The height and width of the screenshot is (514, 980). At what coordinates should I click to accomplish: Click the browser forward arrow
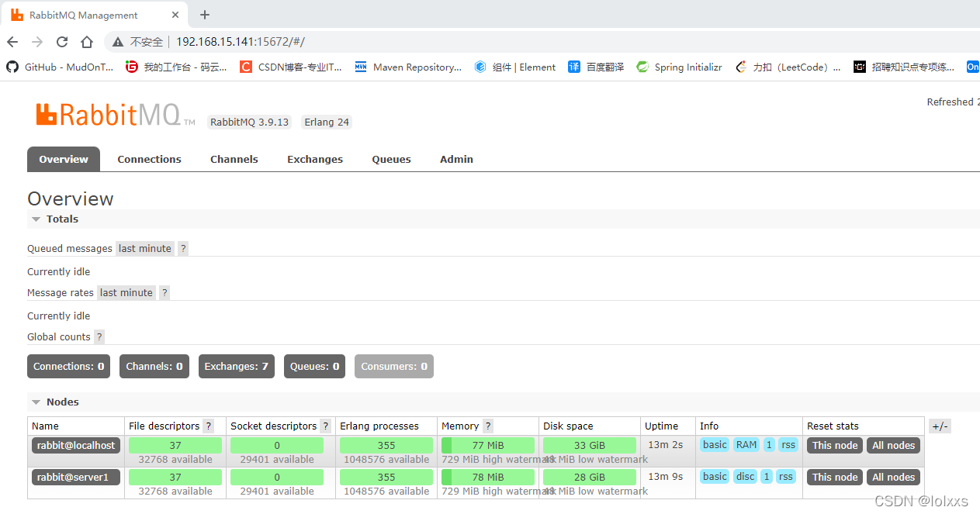(x=37, y=42)
